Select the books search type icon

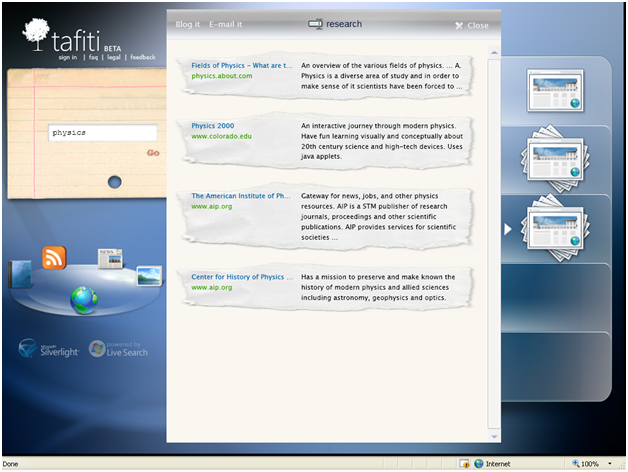point(20,274)
